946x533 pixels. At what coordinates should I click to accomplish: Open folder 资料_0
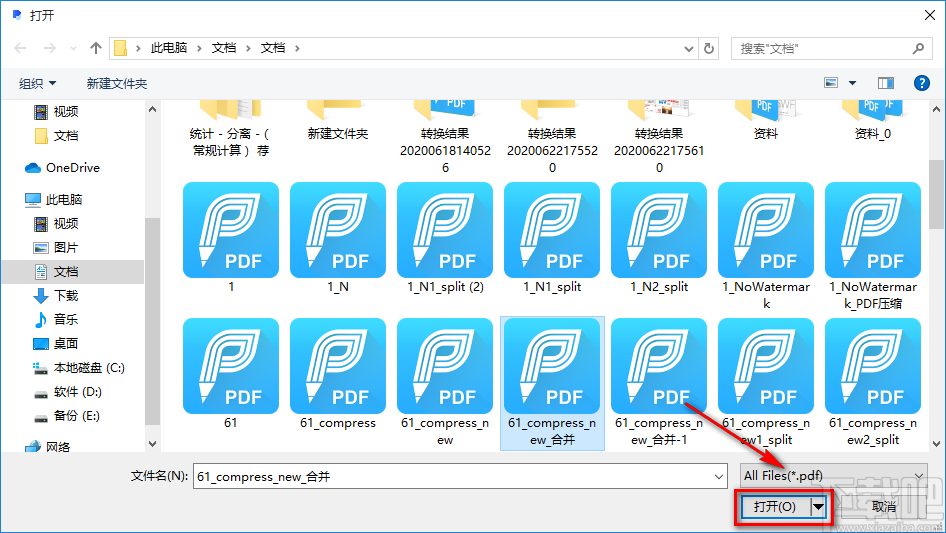click(x=873, y=121)
